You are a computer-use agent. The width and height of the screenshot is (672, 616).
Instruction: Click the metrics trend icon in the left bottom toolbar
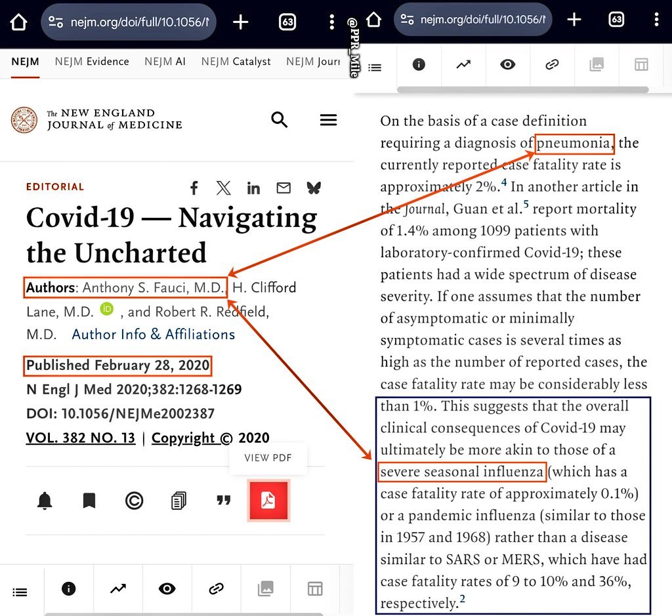pyautogui.click(x=118, y=588)
